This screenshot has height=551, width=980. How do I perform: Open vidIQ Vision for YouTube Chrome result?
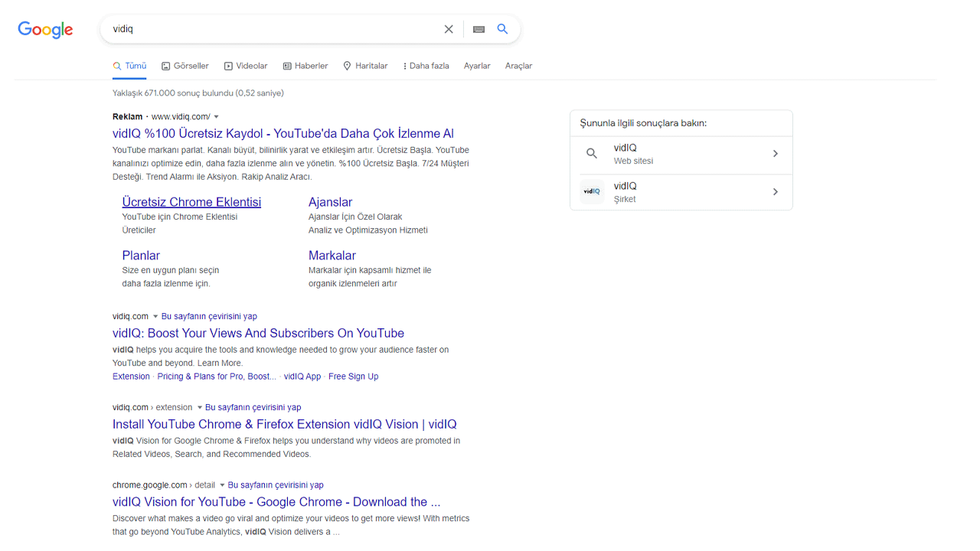coord(276,502)
